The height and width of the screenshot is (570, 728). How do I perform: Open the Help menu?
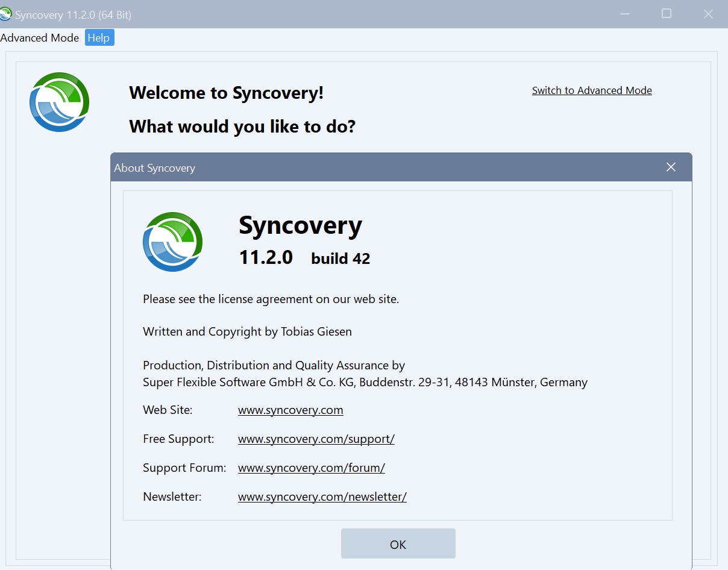(99, 38)
